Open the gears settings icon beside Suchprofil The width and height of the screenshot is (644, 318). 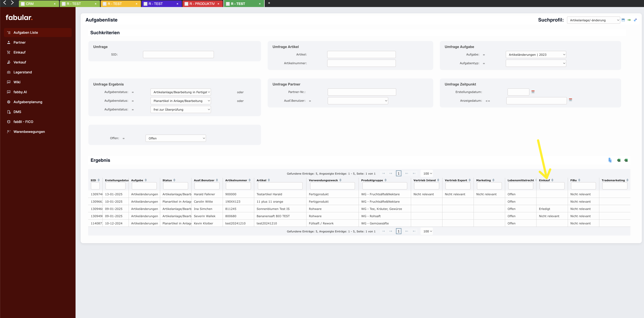635,20
